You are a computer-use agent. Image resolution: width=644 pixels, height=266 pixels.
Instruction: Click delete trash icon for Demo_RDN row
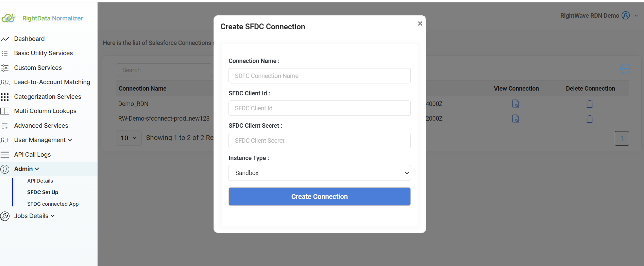[590, 104]
